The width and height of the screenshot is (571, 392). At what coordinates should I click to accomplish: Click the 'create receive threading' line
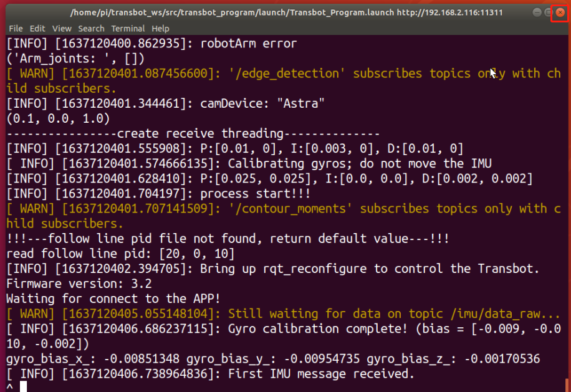(x=193, y=133)
